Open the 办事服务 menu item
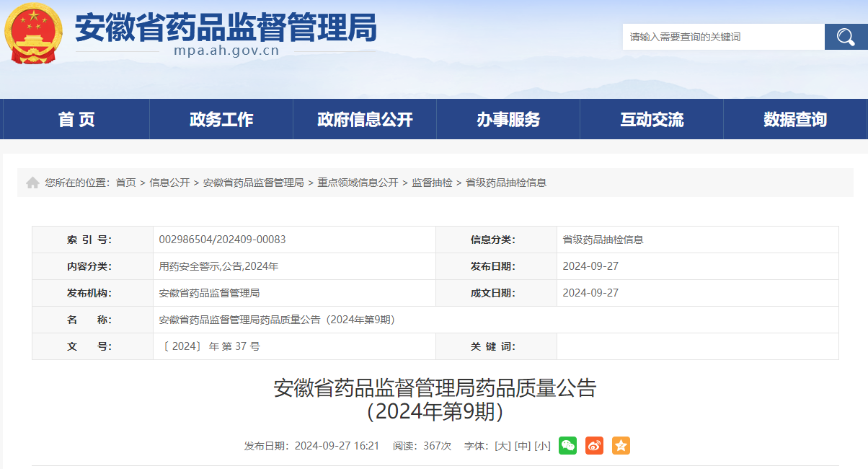The width and height of the screenshot is (868, 469). (x=508, y=120)
